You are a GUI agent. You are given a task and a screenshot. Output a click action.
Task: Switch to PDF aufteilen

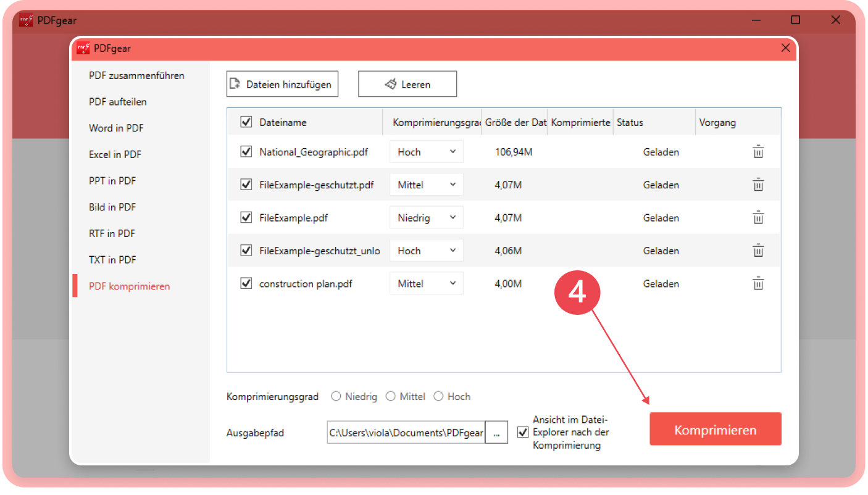pyautogui.click(x=118, y=102)
